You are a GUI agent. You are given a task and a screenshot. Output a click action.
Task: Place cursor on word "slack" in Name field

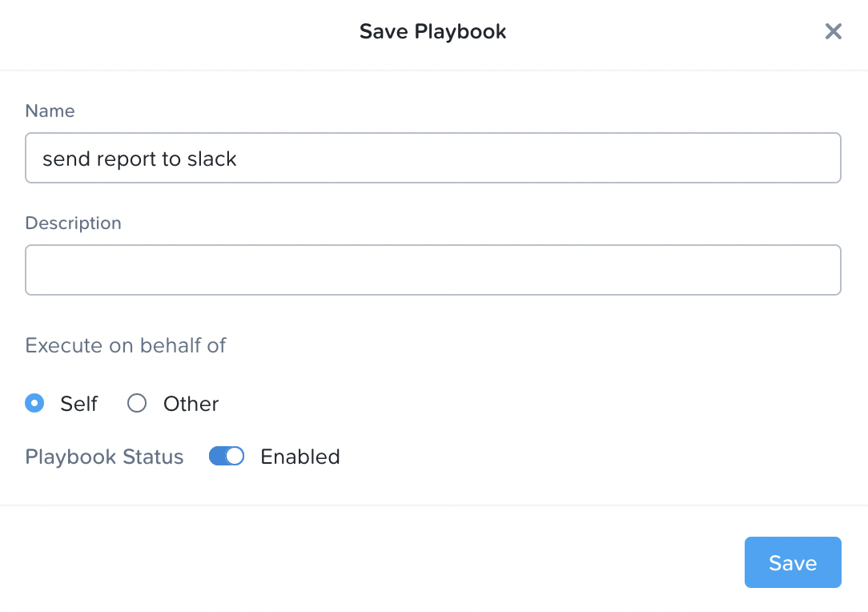211,159
